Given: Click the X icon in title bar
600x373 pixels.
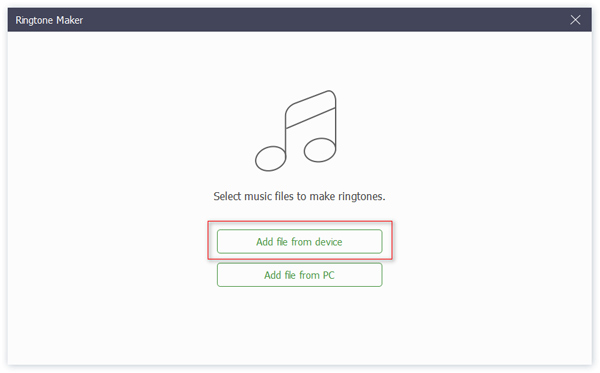Looking at the screenshot, I should tap(575, 20).
